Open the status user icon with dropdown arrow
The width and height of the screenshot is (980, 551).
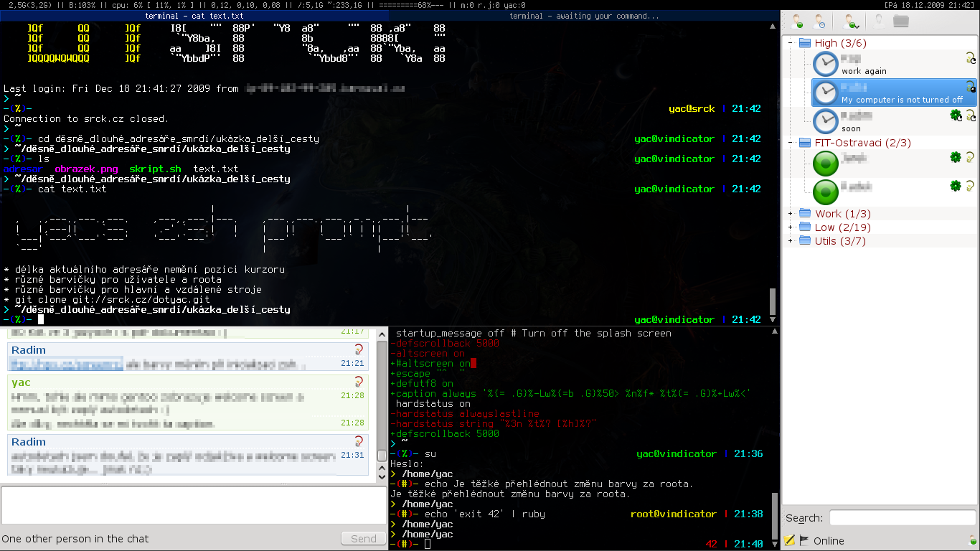[852, 22]
